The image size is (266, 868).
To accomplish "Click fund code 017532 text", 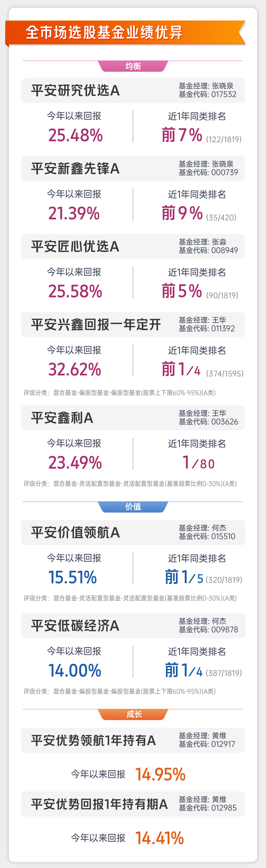I will click(224, 94).
